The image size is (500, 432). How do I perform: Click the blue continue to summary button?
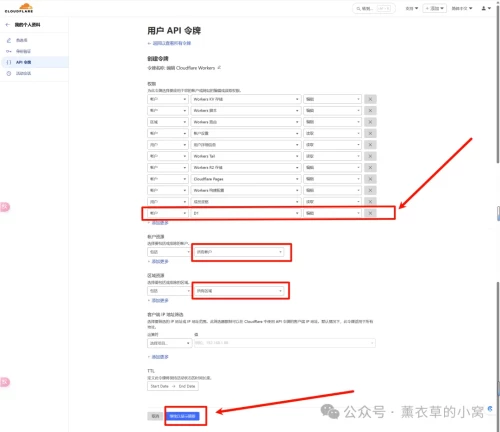tap(182, 416)
